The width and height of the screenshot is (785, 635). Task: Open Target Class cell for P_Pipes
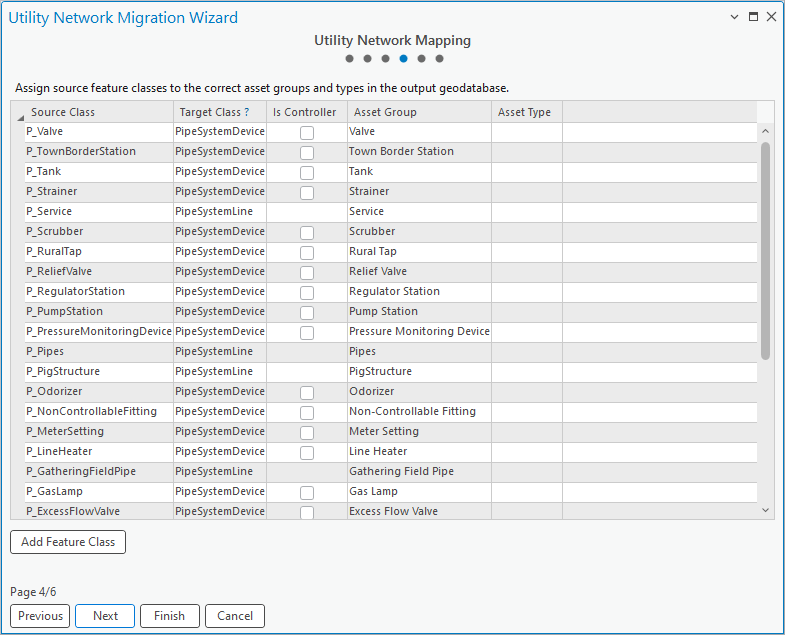(220, 352)
